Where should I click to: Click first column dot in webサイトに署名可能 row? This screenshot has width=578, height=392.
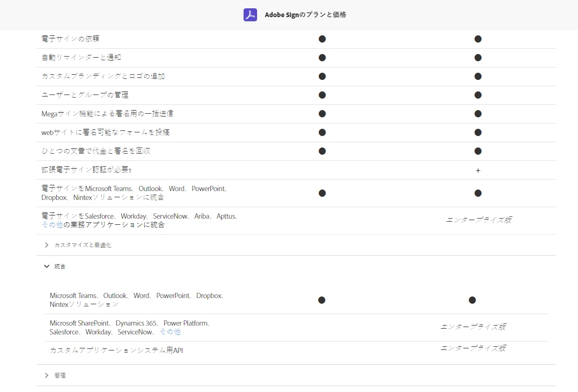[x=322, y=132]
